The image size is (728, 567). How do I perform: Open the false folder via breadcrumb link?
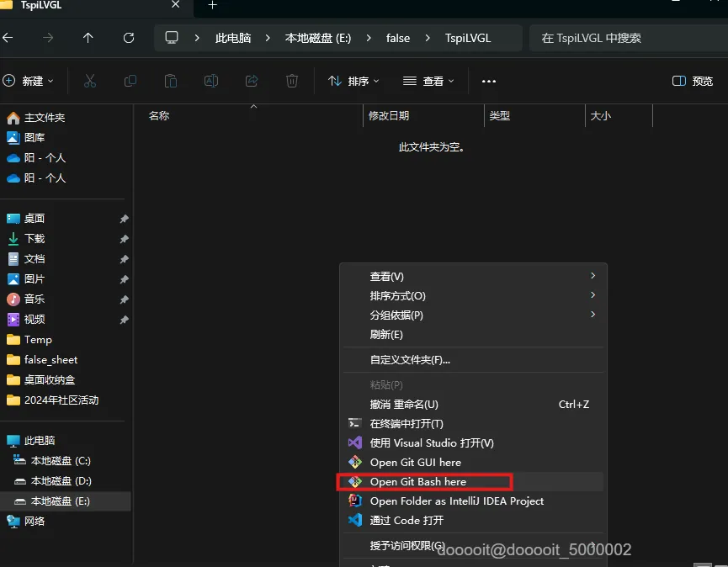click(398, 37)
